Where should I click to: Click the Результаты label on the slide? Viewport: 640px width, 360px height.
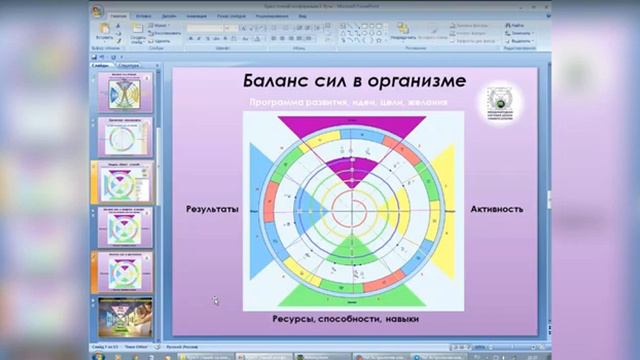click(212, 209)
